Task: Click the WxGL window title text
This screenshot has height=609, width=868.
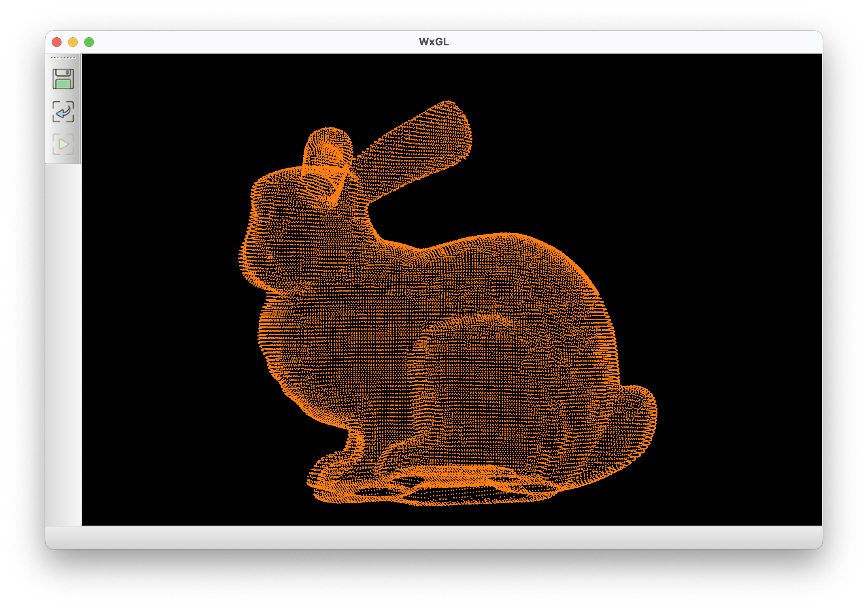Action: tap(434, 42)
